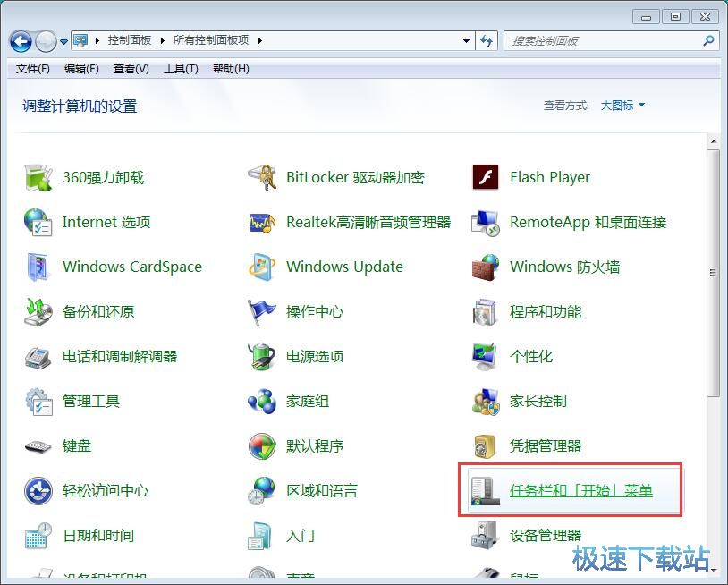Viewport: 728px width, 585px height.
Task: Open BitLocker 驱动器加密 icon
Action: [x=262, y=177]
